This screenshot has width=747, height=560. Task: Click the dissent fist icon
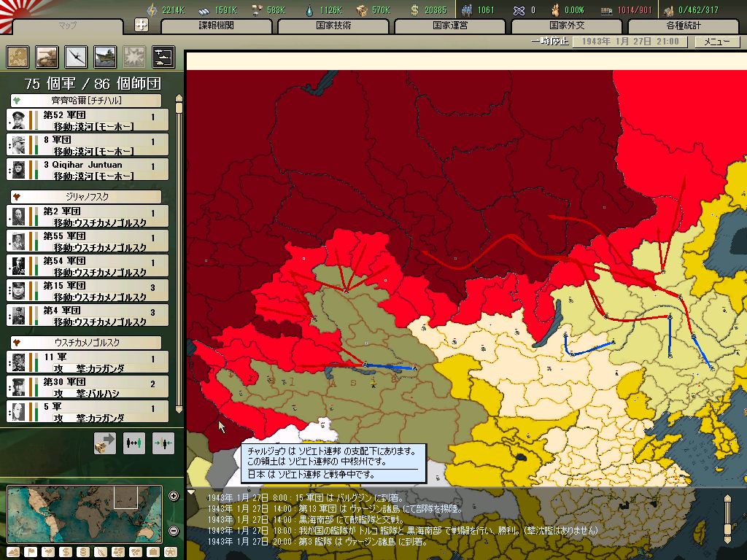(x=555, y=10)
